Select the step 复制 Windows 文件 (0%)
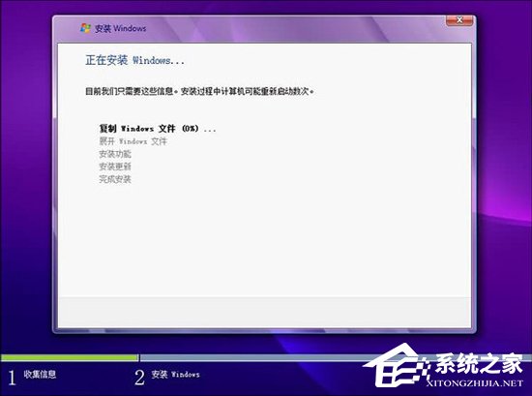 coord(158,129)
